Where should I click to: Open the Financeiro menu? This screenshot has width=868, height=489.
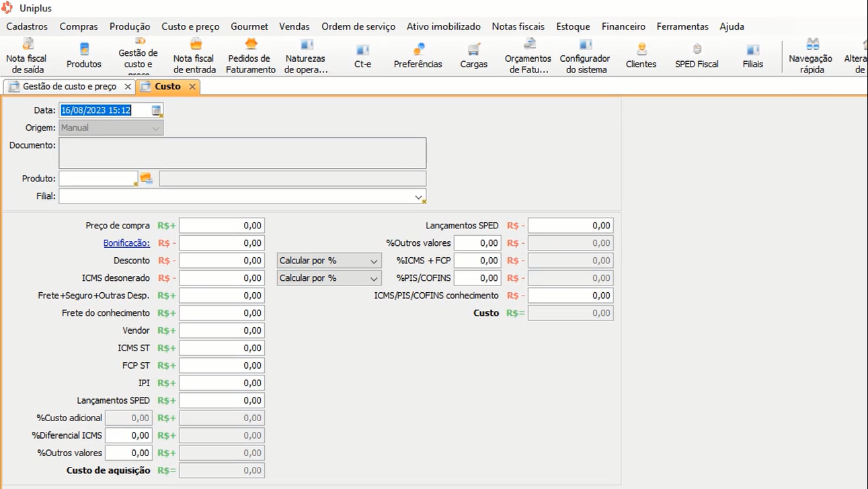click(623, 27)
